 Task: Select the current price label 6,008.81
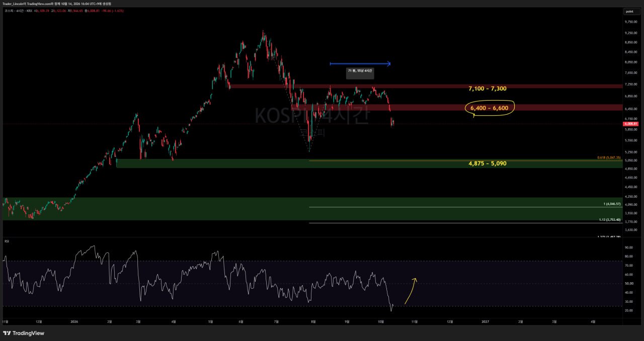click(630, 124)
